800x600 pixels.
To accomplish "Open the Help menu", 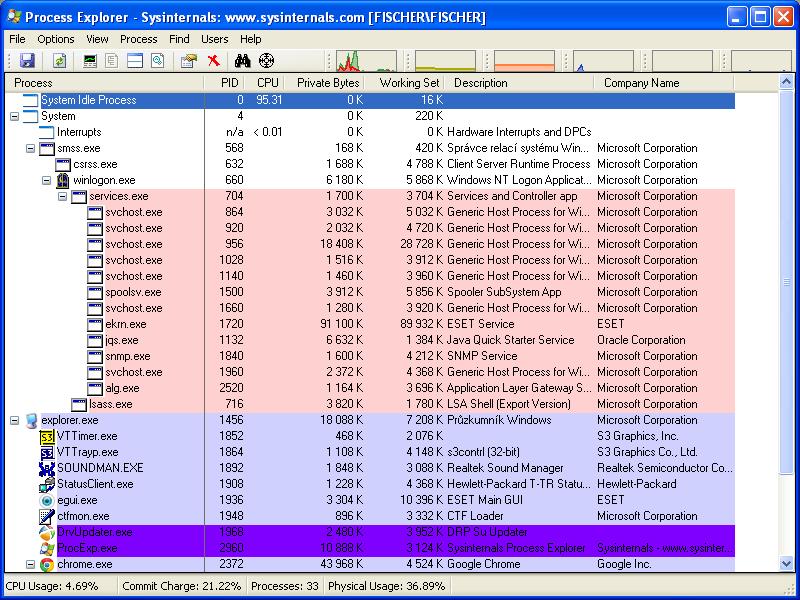I will 251,39.
